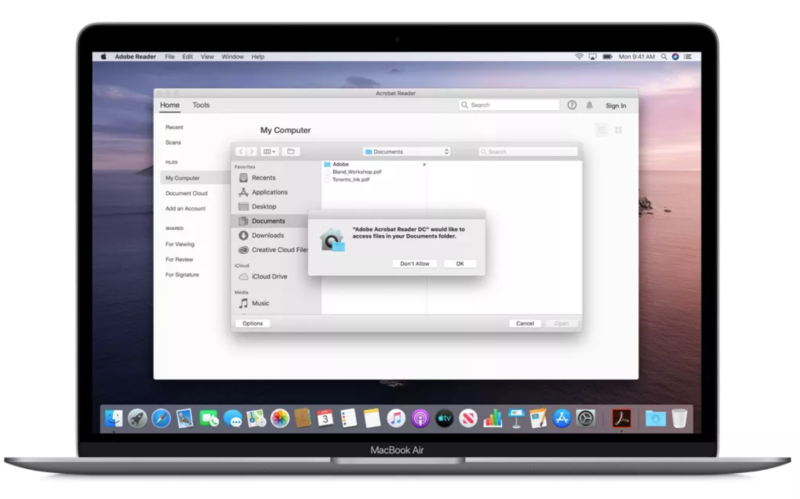Screen dimensions: 800x499
Task: Open the File menu
Action: click(x=169, y=57)
